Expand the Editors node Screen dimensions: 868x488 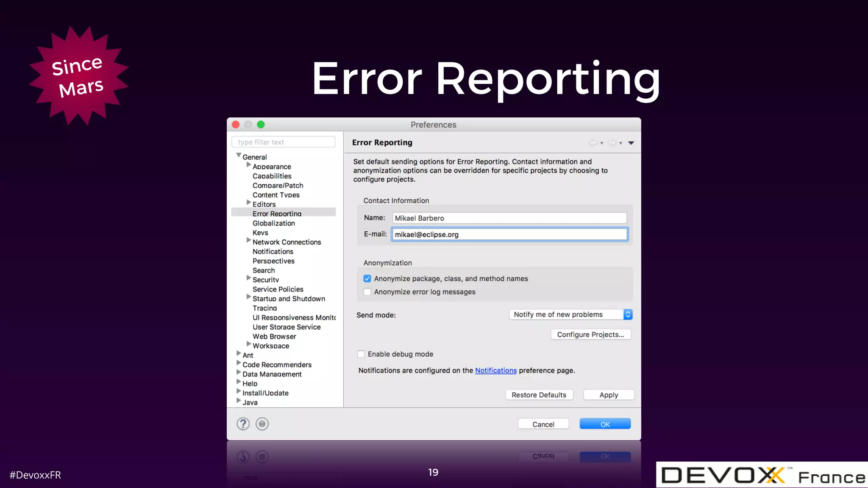click(249, 202)
